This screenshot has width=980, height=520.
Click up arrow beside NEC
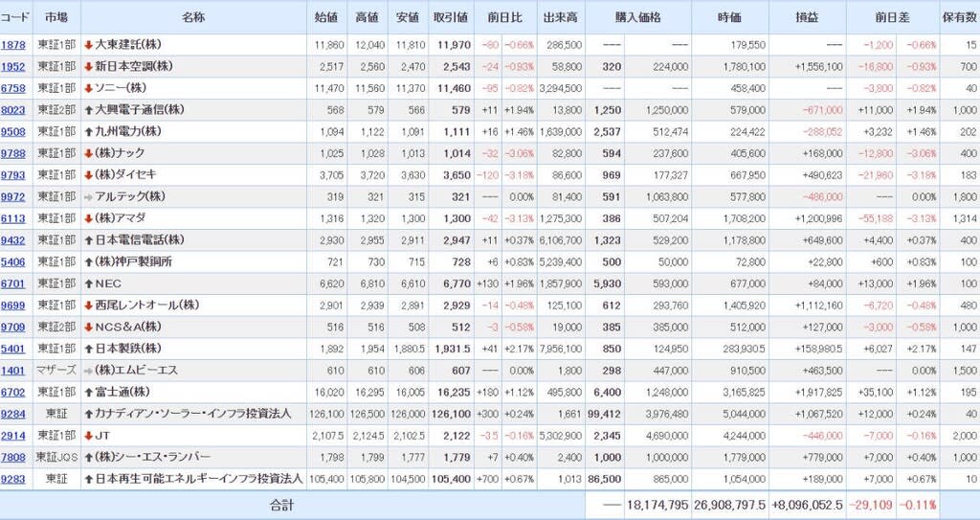click(88, 283)
